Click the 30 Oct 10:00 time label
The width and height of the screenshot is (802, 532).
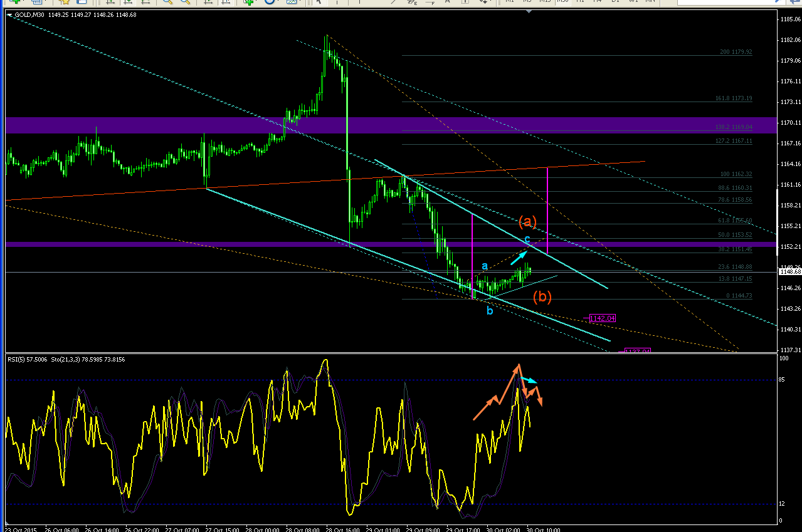(x=544, y=529)
